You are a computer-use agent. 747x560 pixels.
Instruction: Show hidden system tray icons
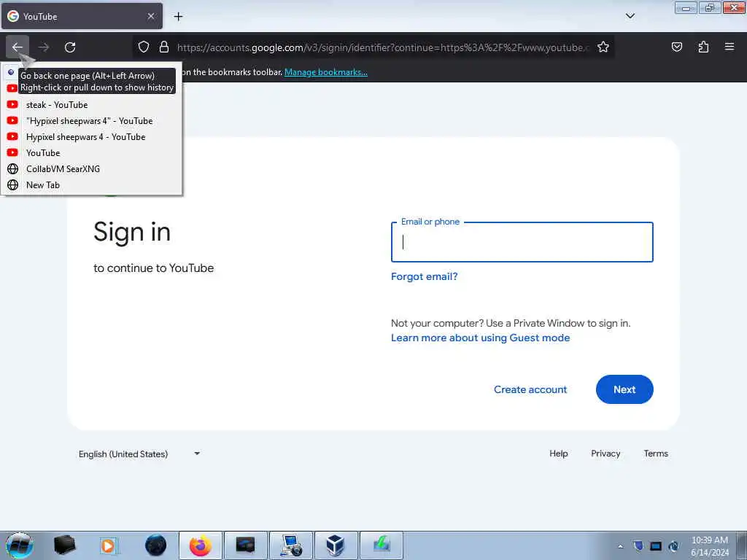(x=620, y=546)
